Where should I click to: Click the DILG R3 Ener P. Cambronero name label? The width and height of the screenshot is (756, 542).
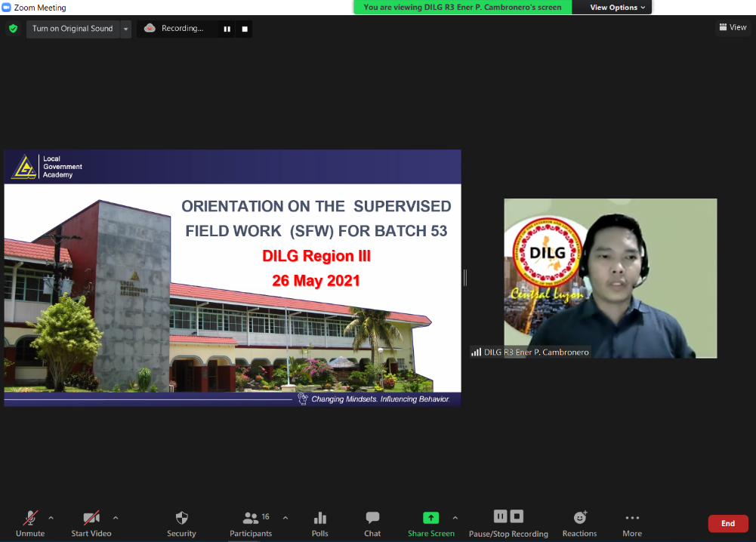point(536,353)
